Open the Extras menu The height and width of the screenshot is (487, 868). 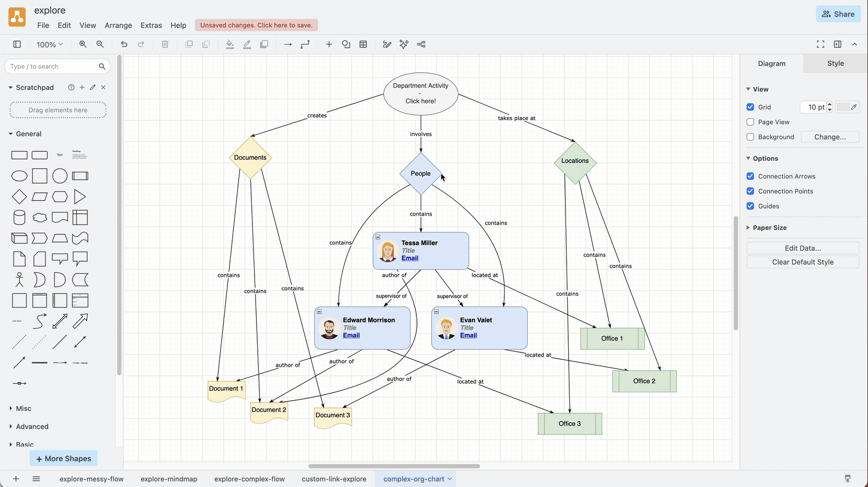pyautogui.click(x=151, y=25)
